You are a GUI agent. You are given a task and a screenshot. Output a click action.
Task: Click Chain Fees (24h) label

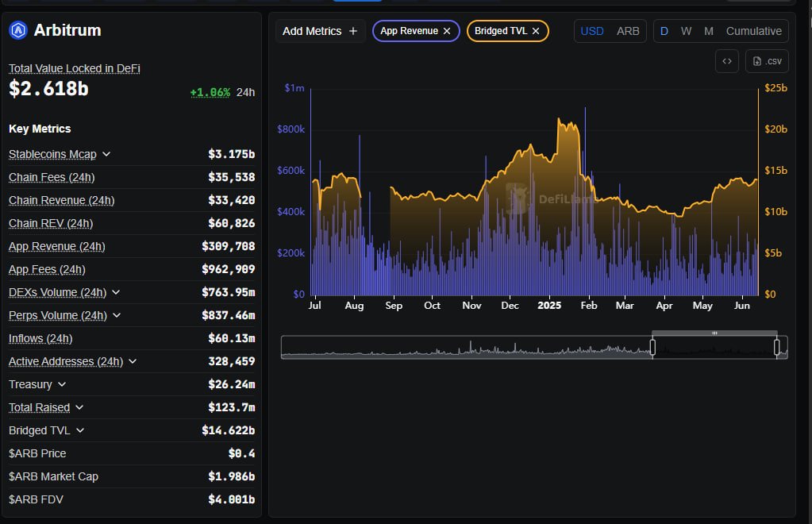52,178
